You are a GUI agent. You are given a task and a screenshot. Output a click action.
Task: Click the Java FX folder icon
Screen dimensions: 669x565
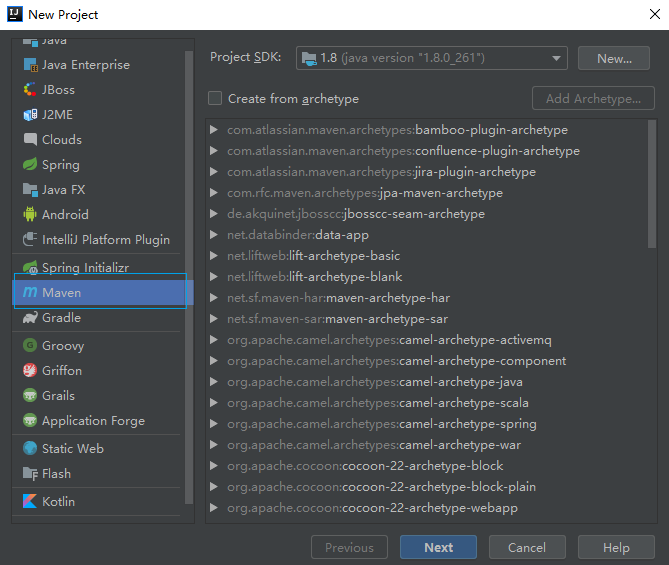click(x=30, y=189)
